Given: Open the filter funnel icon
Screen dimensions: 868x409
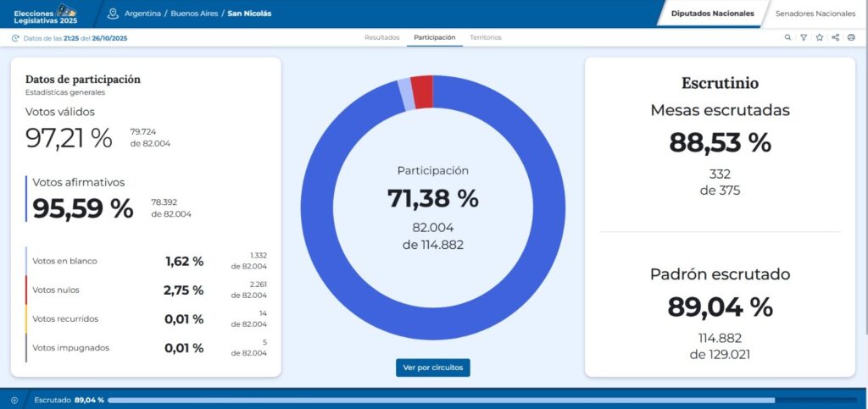Looking at the screenshot, I should tap(804, 37).
